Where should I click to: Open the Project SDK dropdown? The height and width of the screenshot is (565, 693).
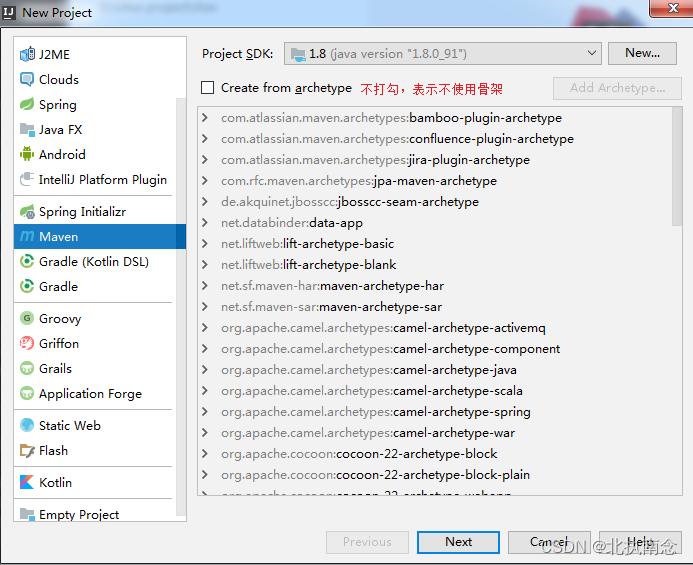click(442, 54)
